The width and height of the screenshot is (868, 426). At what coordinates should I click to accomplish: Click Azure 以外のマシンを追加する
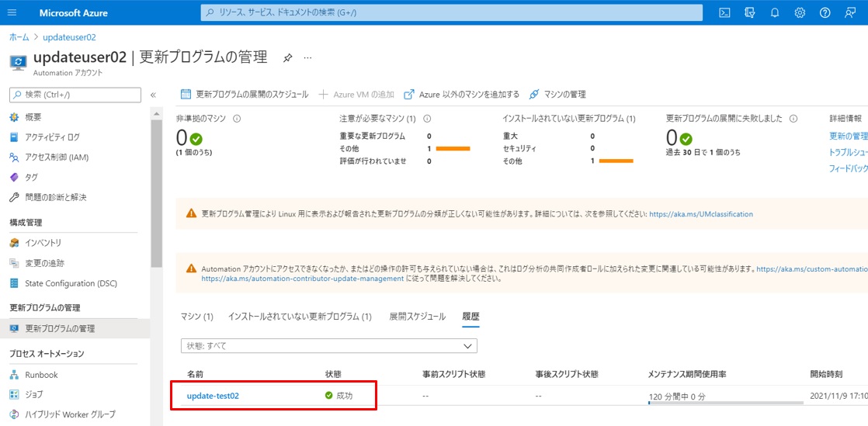coord(461,95)
